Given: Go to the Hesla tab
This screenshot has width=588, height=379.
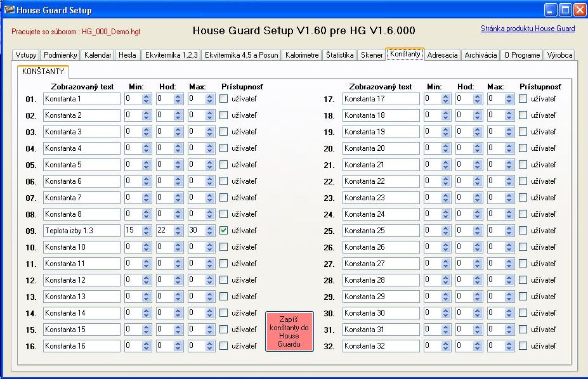Looking at the screenshot, I should (127, 55).
